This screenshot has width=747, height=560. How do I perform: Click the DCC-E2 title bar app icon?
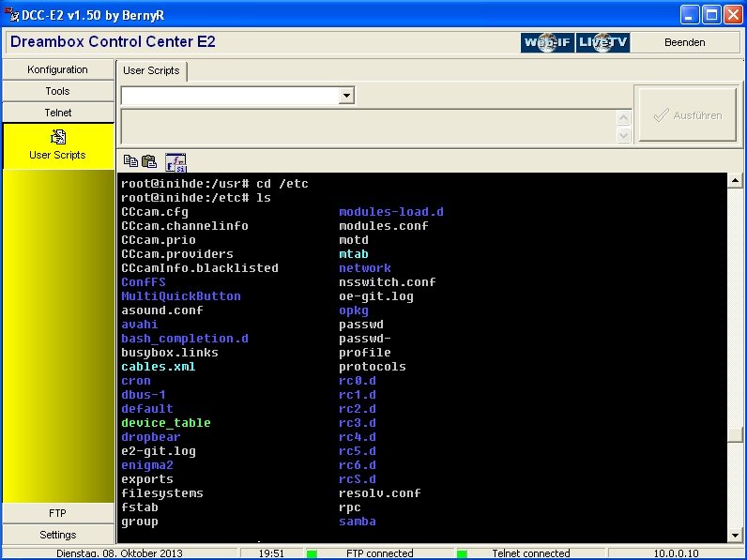pyautogui.click(x=11, y=14)
